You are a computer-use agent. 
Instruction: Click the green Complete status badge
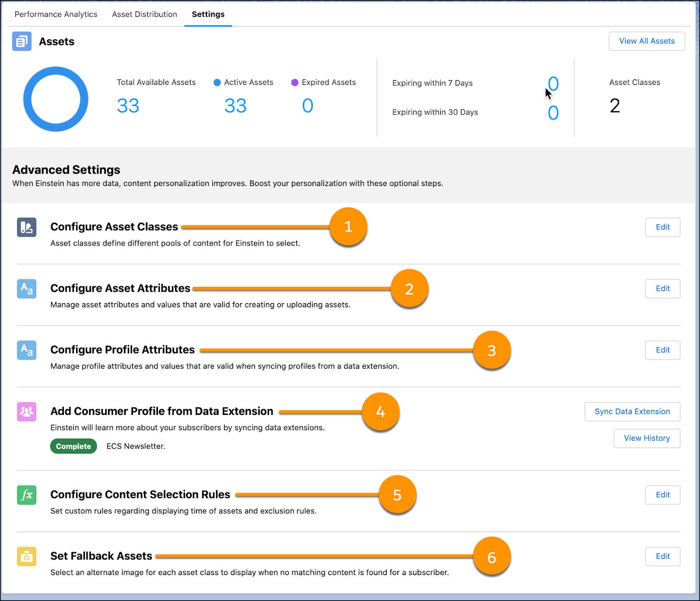[x=73, y=446]
